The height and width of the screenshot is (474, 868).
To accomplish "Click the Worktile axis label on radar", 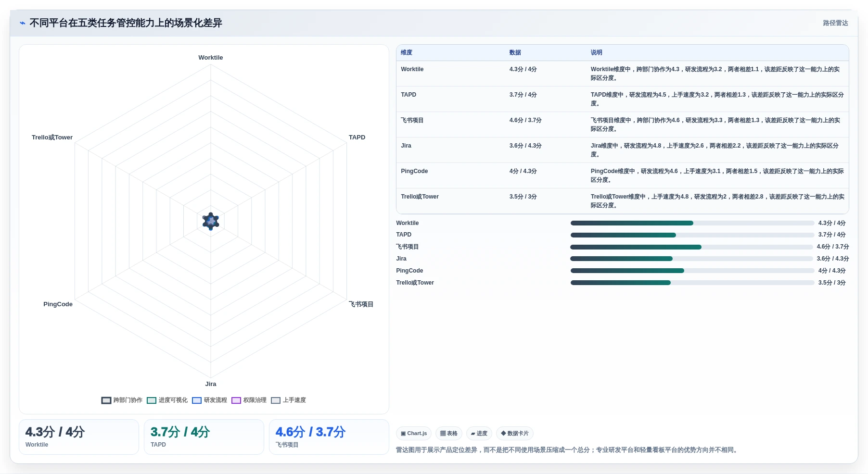I will pos(211,58).
